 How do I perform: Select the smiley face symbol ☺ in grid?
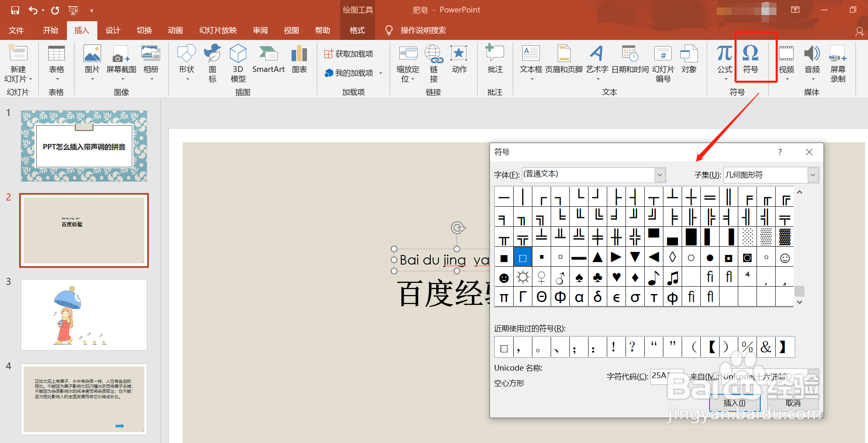click(x=785, y=258)
